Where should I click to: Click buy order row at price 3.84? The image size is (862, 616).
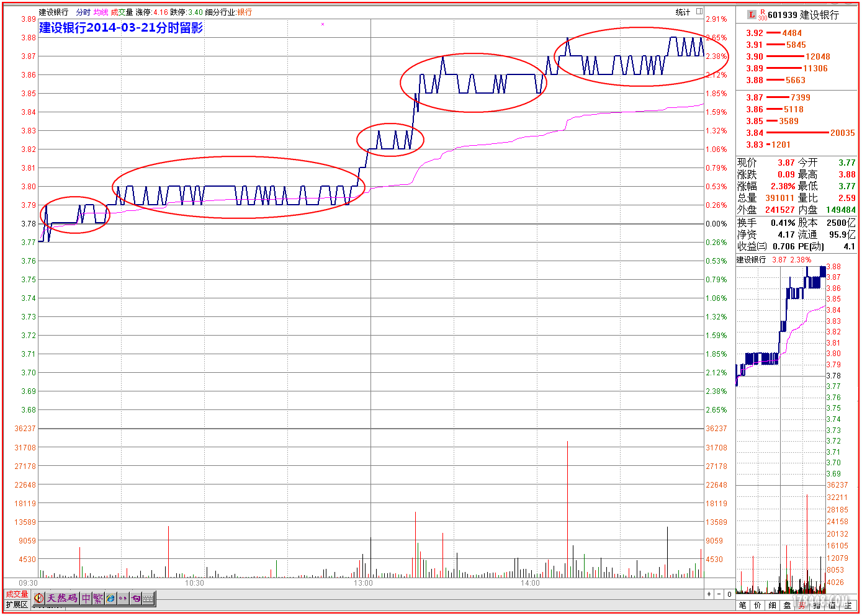tap(796, 133)
